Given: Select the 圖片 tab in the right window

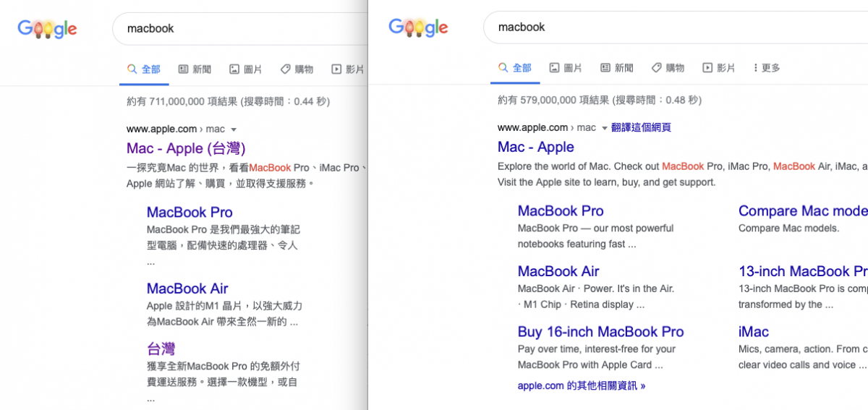Looking at the screenshot, I should click(566, 68).
